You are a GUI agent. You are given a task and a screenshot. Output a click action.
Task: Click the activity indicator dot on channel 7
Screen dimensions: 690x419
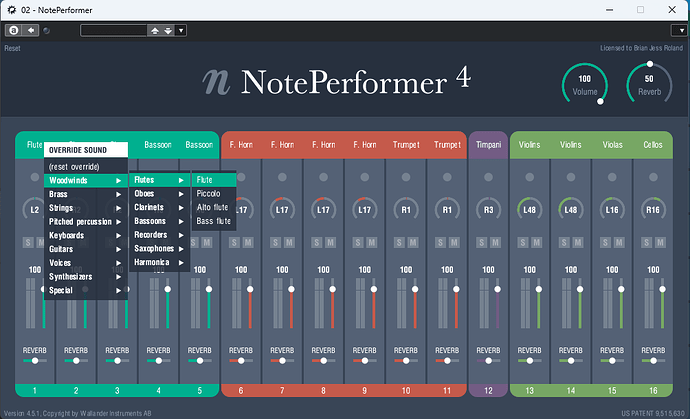click(282, 177)
